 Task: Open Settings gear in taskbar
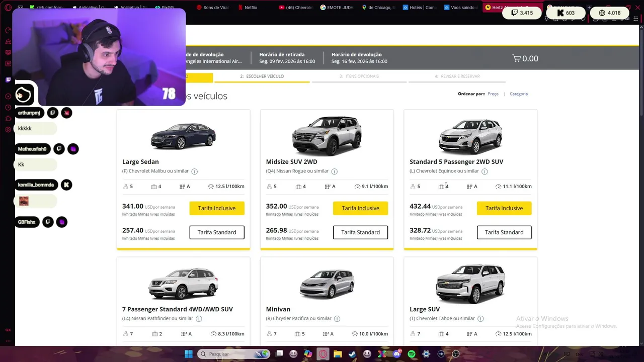pos(426,354)
